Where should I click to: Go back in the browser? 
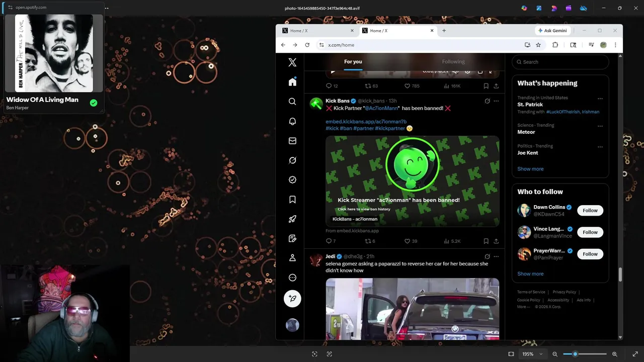click(283, 45)
